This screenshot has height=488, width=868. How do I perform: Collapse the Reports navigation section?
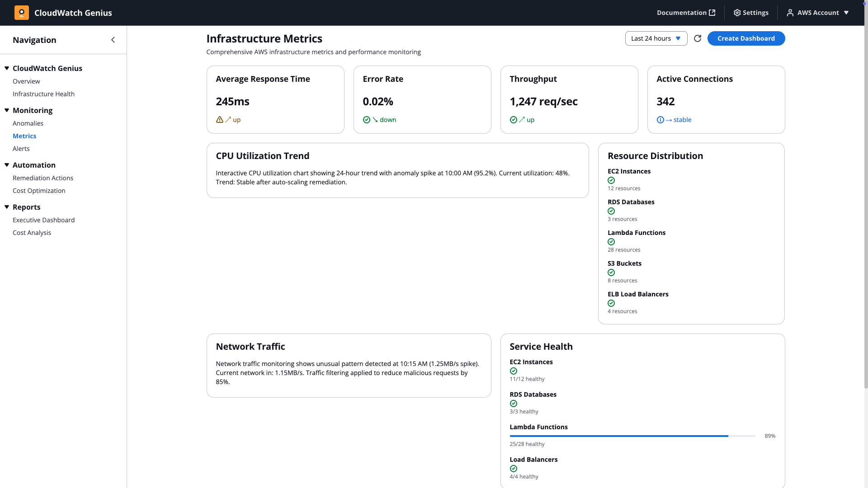click(x=7, y=207)
